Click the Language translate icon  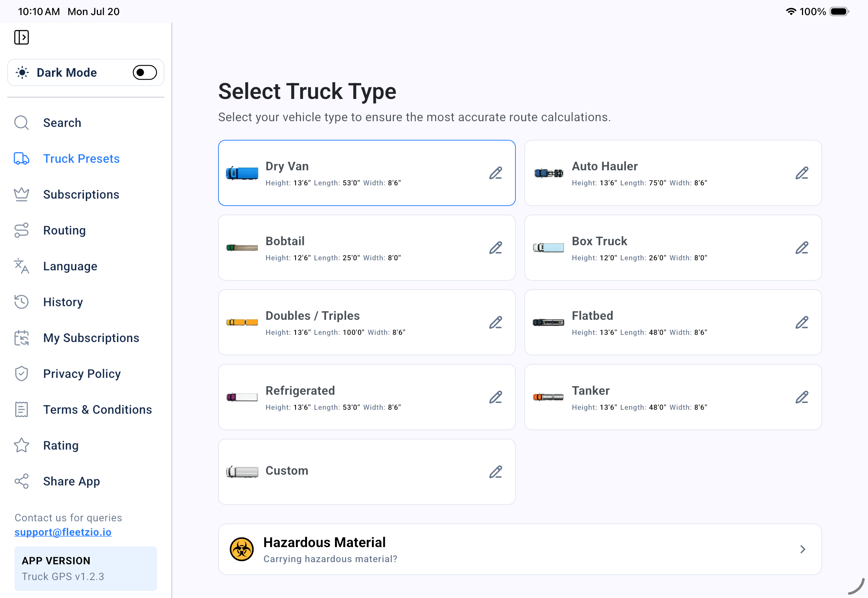click(22, 266)
